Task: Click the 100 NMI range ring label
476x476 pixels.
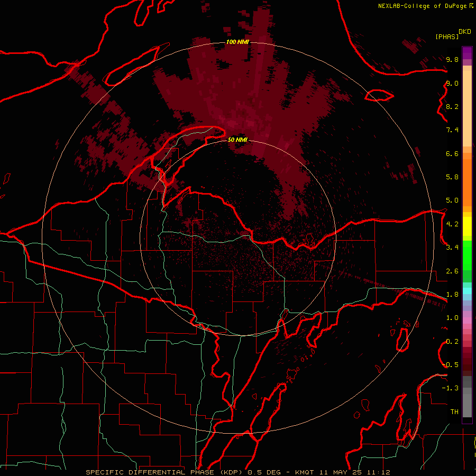Action: pyautogui.click(x=237, y=42)
